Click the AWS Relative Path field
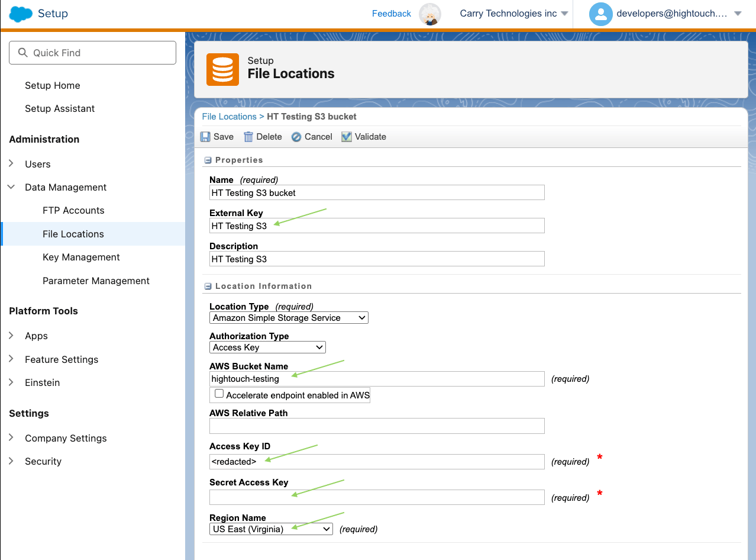 coord(377,426)
